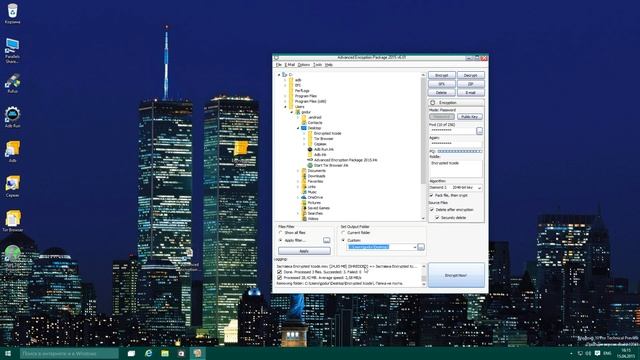Open the Tools menu

(x=318, y=65)
